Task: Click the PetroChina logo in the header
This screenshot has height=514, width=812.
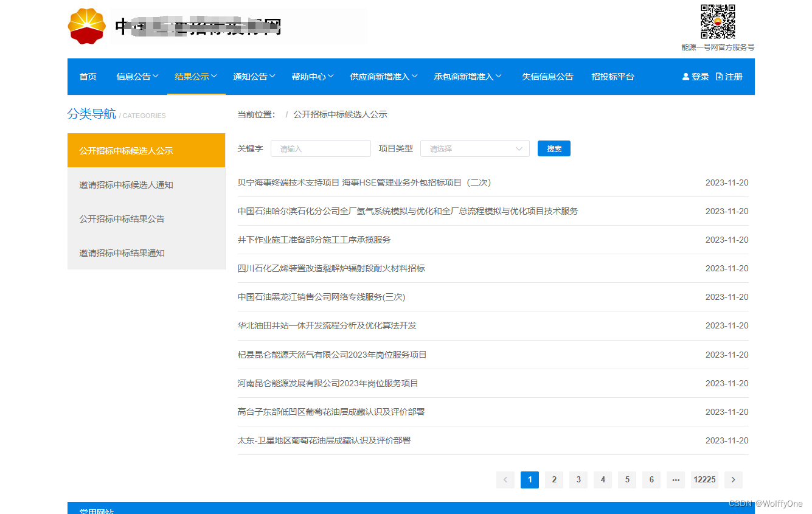Action: [86, 26]
